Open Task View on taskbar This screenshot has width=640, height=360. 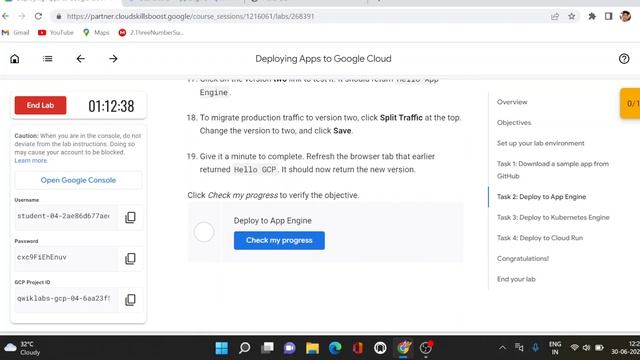tap(267, 348)
